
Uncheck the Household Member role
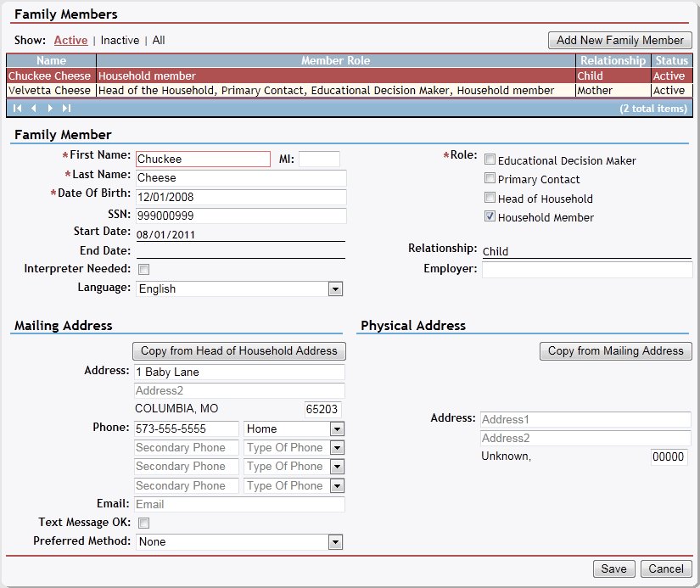[x=490, y=216]
